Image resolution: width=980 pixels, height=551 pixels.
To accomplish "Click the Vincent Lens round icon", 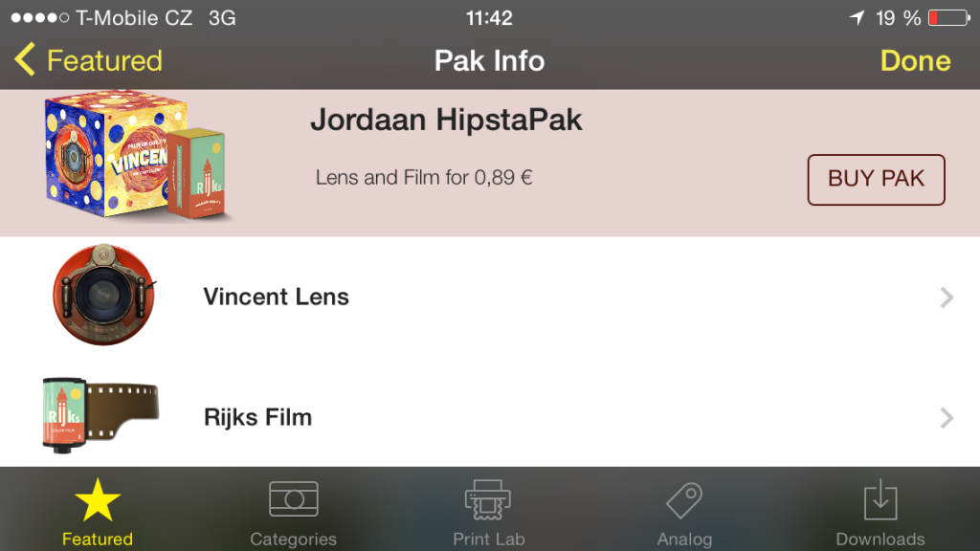I will pos(103,295).
